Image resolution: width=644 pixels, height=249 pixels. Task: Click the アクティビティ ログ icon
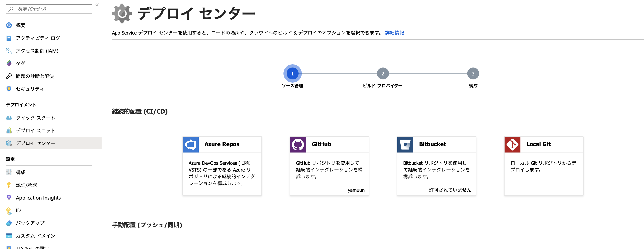click(9, 38)
